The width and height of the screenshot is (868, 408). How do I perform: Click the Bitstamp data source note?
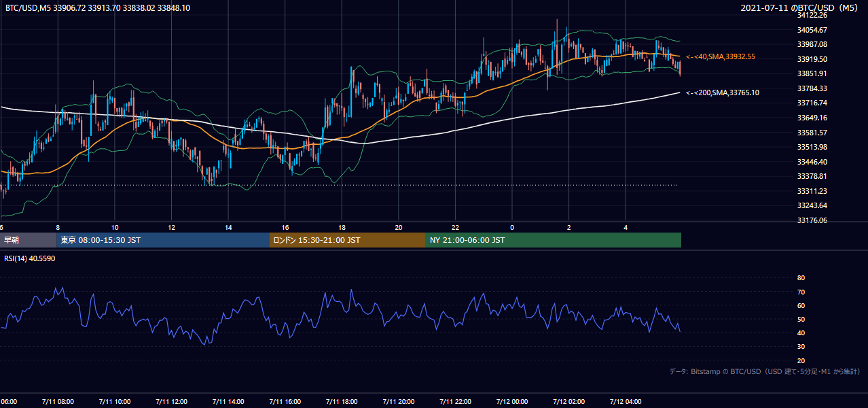[x=765, y=371]
